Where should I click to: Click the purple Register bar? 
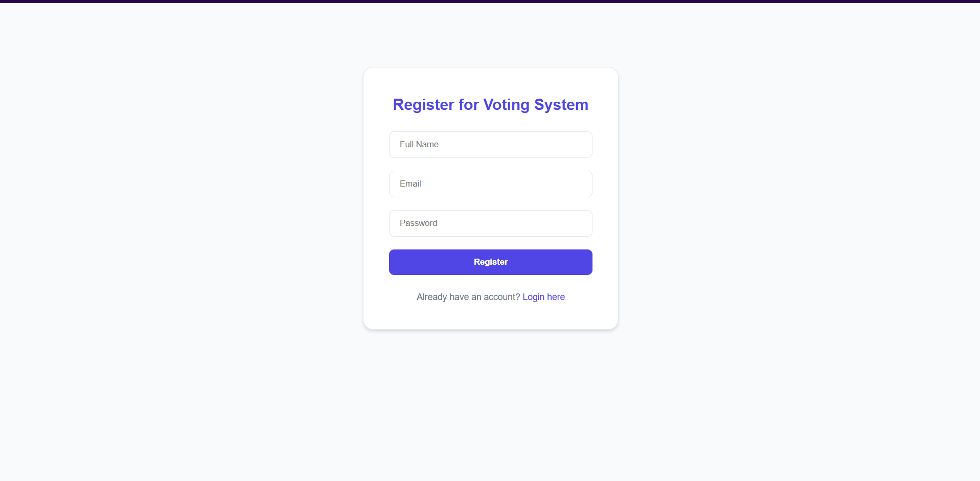point(490,262)
